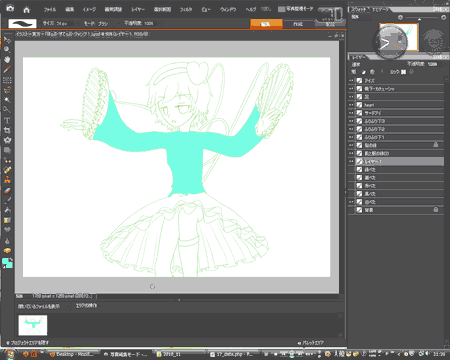Select the Red Eye Removal tool
This screenshot has height=360, width=450.
point(7,160)
